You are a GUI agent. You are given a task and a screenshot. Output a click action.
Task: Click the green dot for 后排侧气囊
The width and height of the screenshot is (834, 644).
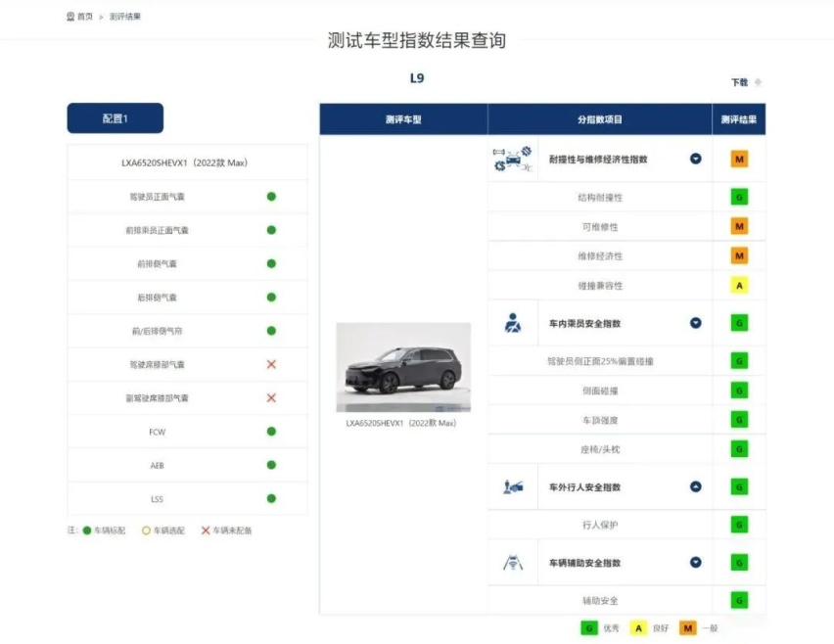click(x=271, y=297)
